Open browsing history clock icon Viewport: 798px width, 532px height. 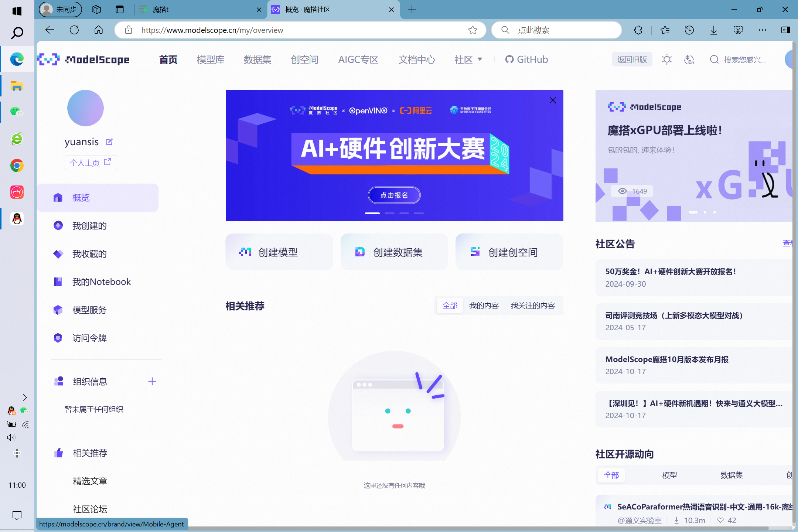coord(689,30)
